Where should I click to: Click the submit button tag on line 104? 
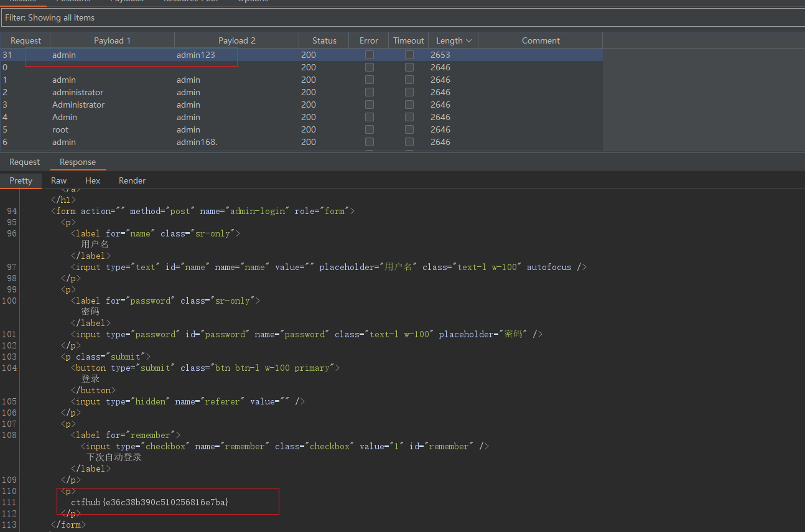205,368
